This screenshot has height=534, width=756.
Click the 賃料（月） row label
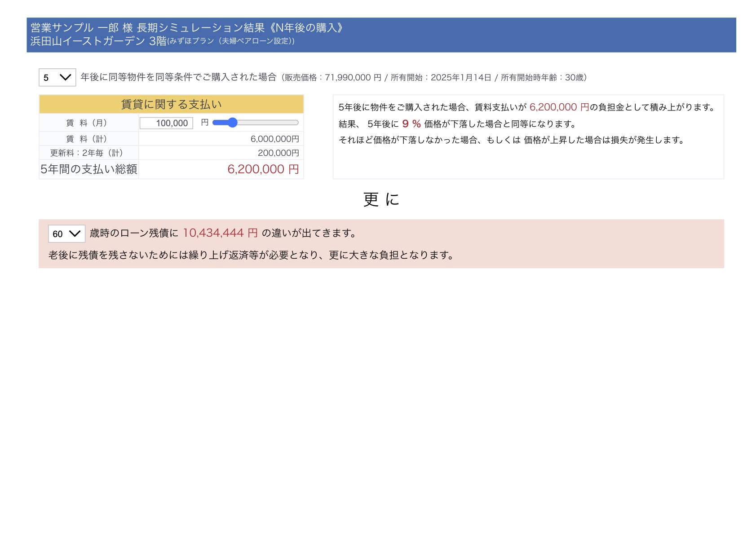click(88, 123)
